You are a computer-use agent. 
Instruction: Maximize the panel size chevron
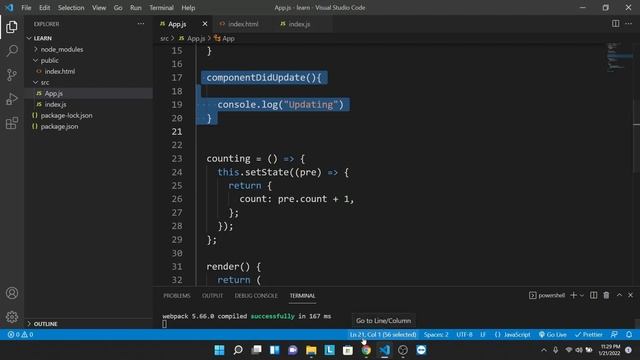619,295
